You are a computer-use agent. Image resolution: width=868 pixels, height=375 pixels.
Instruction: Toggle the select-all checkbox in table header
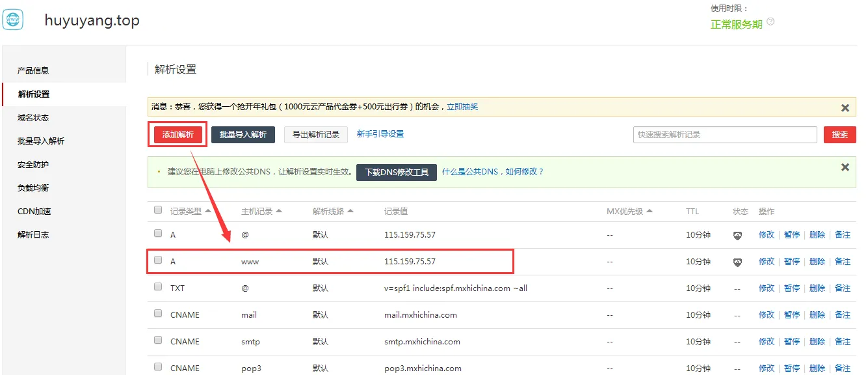[158, 210]
